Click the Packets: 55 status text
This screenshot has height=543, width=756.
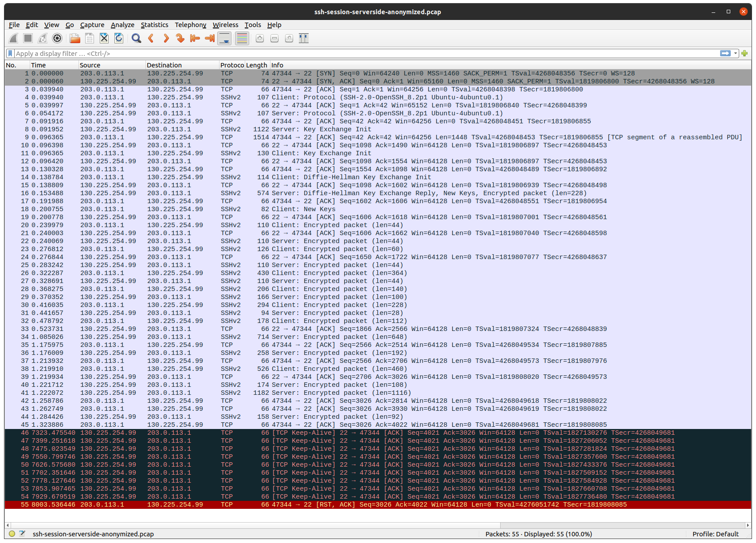coord(538,534)
